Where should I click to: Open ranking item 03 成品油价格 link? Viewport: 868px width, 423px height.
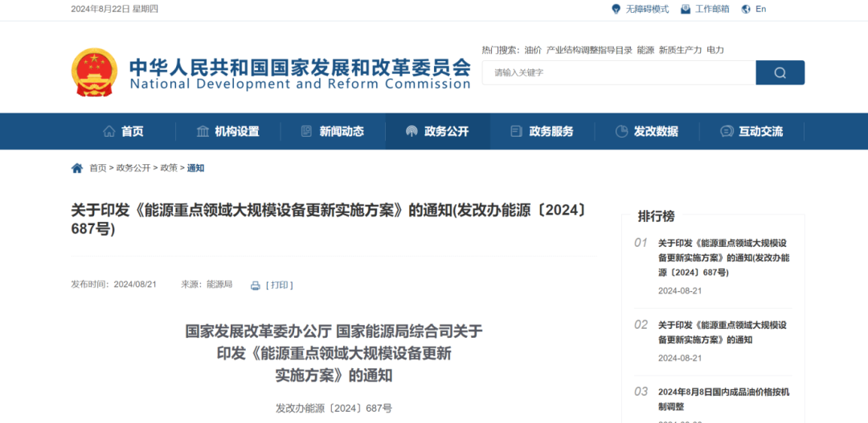pos(723,399)
